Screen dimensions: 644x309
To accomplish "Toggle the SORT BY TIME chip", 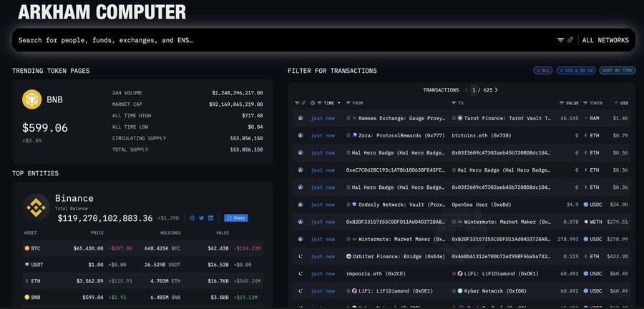I will point(618,71).
